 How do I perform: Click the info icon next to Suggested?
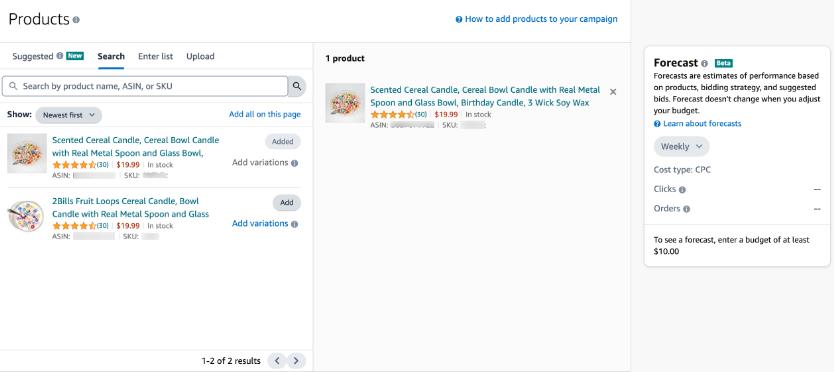60,56
